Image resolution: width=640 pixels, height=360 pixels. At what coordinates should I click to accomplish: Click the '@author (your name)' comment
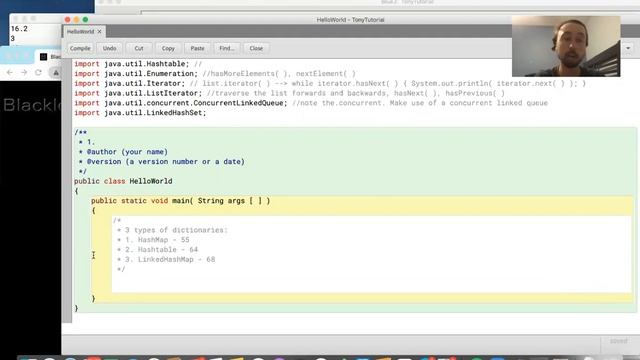(127, 151)
